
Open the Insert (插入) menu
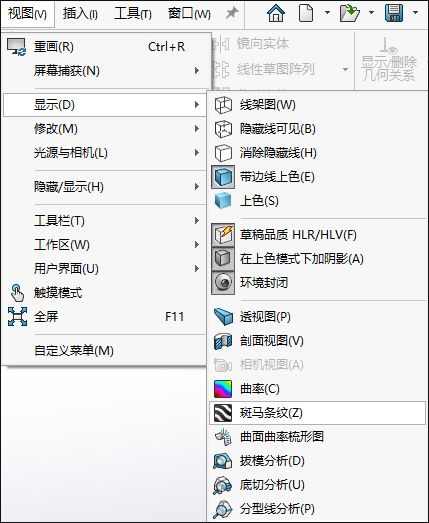point(80,14)
